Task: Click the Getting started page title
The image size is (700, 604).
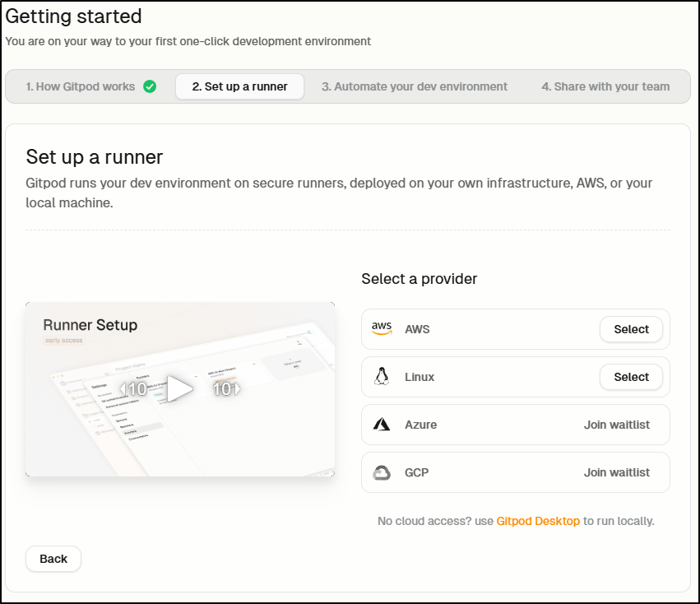Action: [73, 16]
